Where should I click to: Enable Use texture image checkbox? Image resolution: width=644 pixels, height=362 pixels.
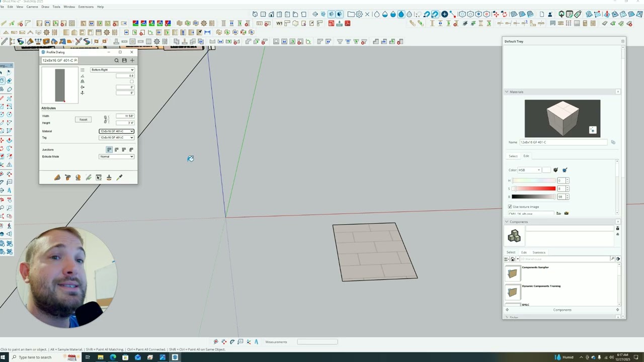point(510,207)
